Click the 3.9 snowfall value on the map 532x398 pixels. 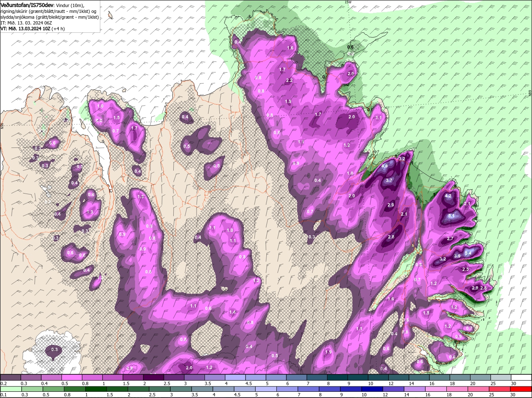[457, 256]
